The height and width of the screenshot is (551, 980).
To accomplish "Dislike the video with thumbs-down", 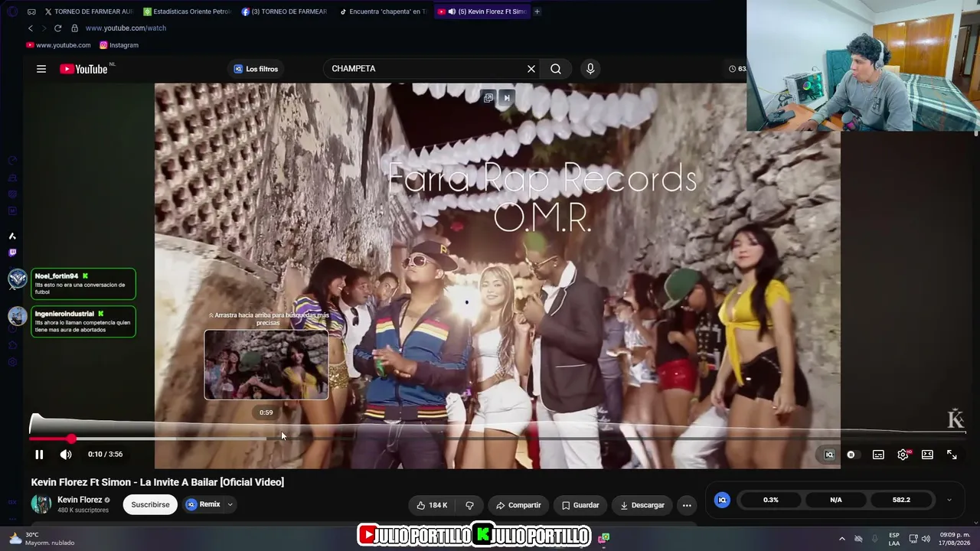I will (469, 505).
